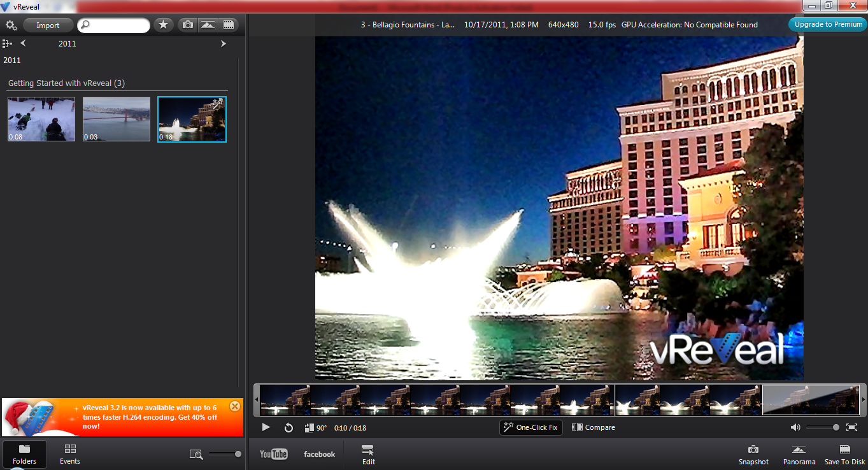The image size is (868, 470).
Task: Apply the One-Click Fix
Action: point(531,427)
